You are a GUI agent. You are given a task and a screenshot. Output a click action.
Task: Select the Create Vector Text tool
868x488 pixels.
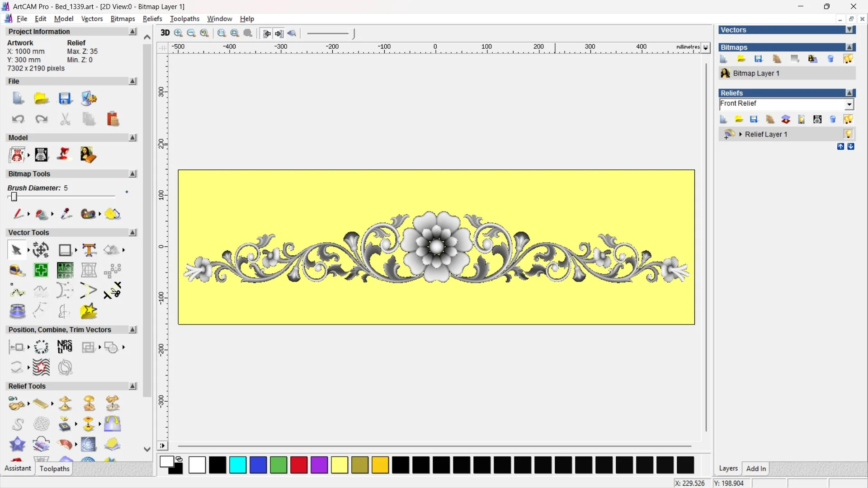click(89, 250)
